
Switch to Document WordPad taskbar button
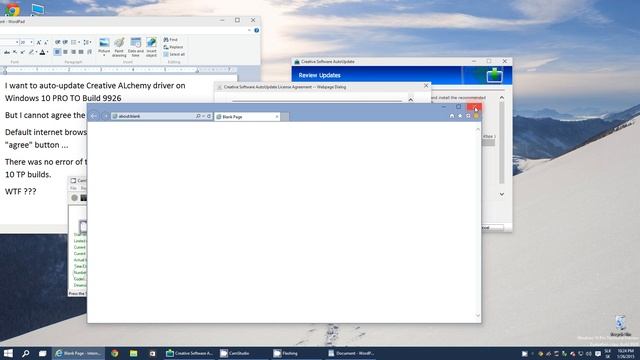tap(351, 353)
